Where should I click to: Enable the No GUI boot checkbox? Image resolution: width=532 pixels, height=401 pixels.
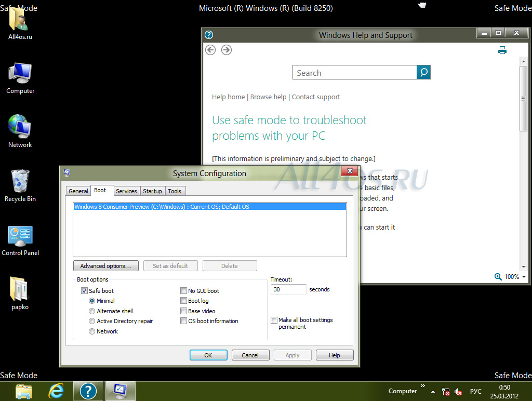click(x=183, y=291)
